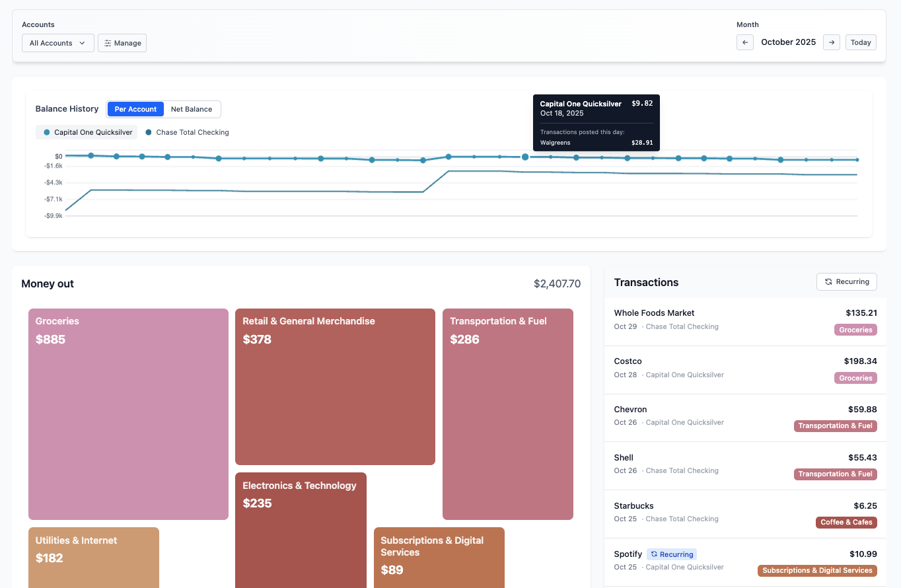Select the Groceries tile in Money out
Image resolution: width=901 pixels, height=588 pixels.
pos(128,413)
